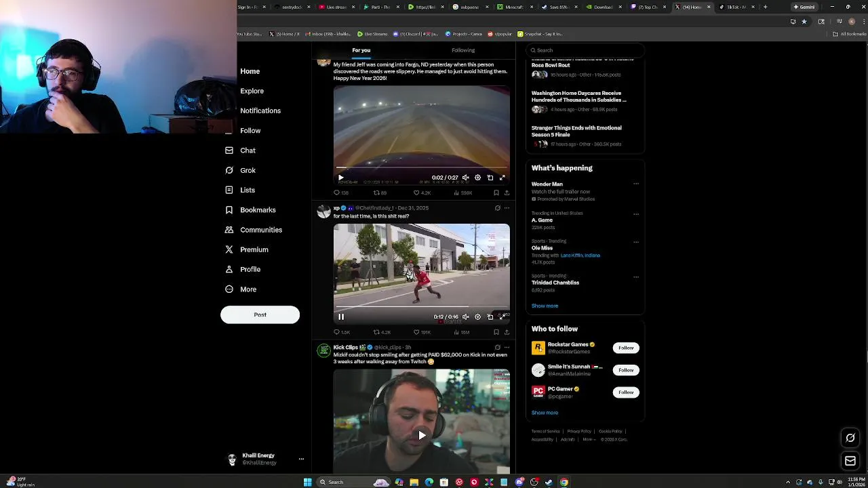Screen dimensions: 868x488
Task: Seek on the xp video progress bar
Action: pyautogui.click(x=421, y=307)
